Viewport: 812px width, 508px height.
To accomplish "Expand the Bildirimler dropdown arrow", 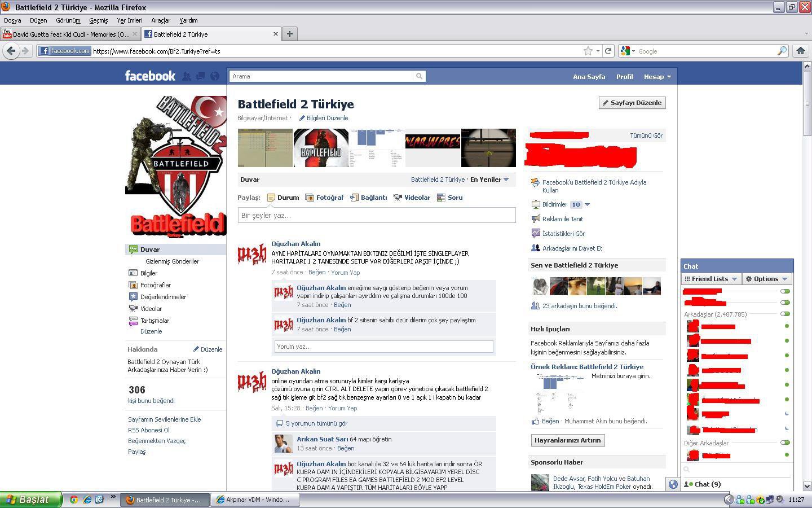I will [587, 204].
